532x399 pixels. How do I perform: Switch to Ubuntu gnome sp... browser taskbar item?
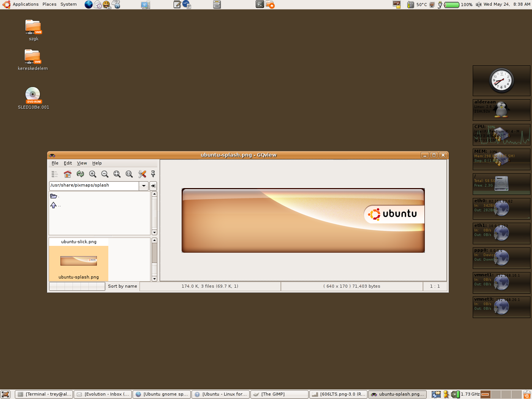(x=162, y=394)
